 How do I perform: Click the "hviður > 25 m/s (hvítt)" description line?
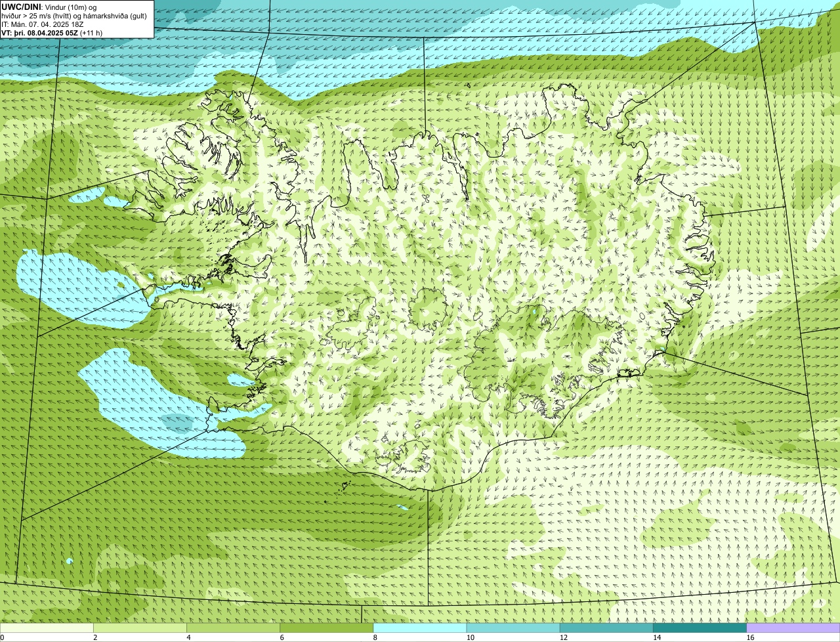(74, 15)
